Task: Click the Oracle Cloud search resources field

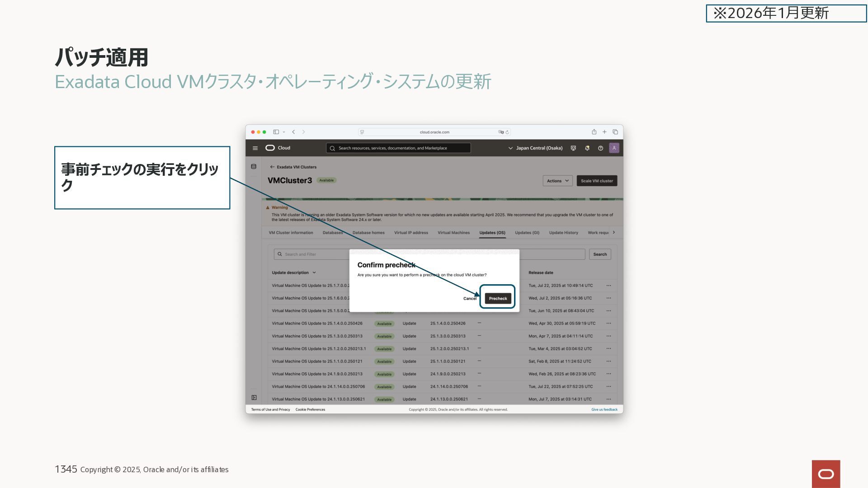Action: click(398, 148)
